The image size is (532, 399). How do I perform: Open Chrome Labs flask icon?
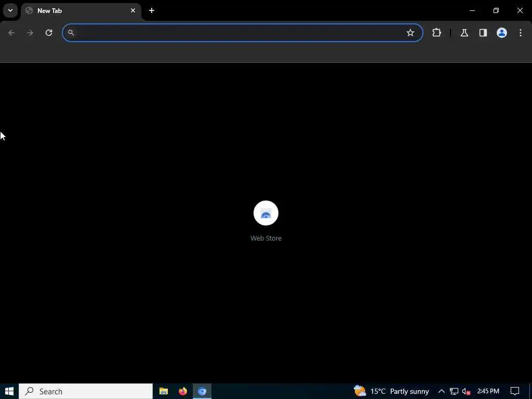[x=464, y=33]
